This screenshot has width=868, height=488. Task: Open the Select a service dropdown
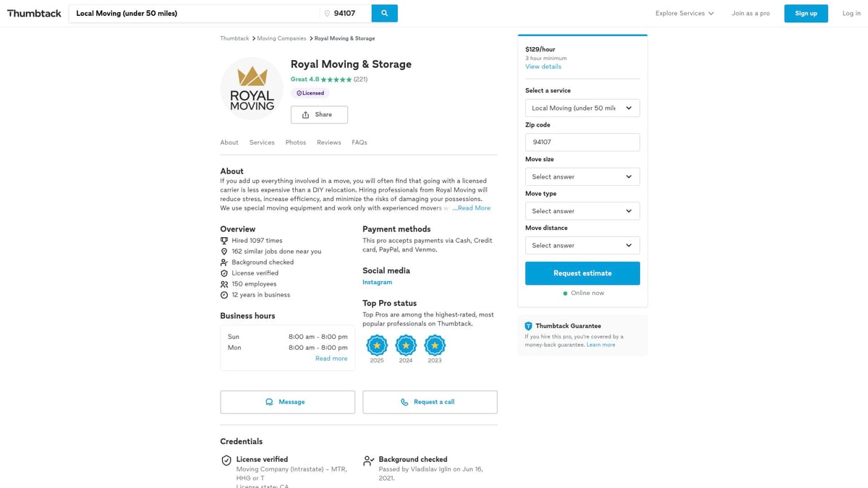(x=582, y=108)
